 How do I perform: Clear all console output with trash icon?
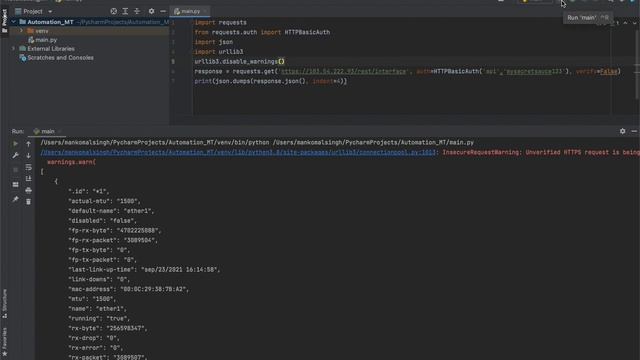click(28, 202)
